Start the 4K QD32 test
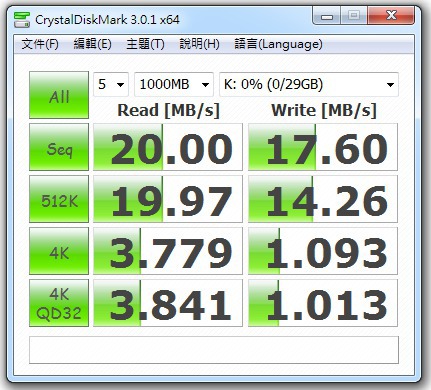This screenshot has height=390, width=431. 59,303
